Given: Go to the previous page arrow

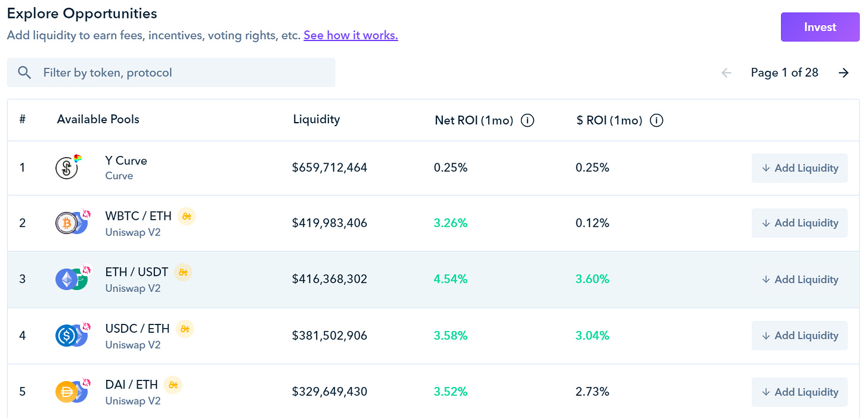Looking at the screenshot, I should coord(726,73).
